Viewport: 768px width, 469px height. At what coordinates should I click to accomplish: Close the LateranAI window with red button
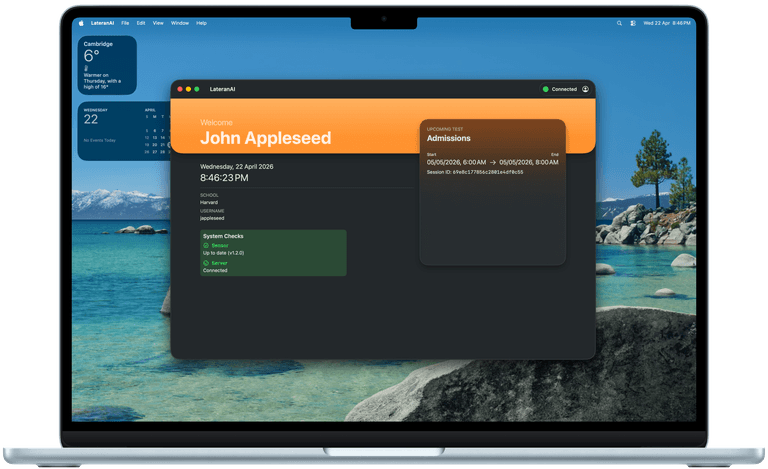pyautogui.click(x=180, y=89)
